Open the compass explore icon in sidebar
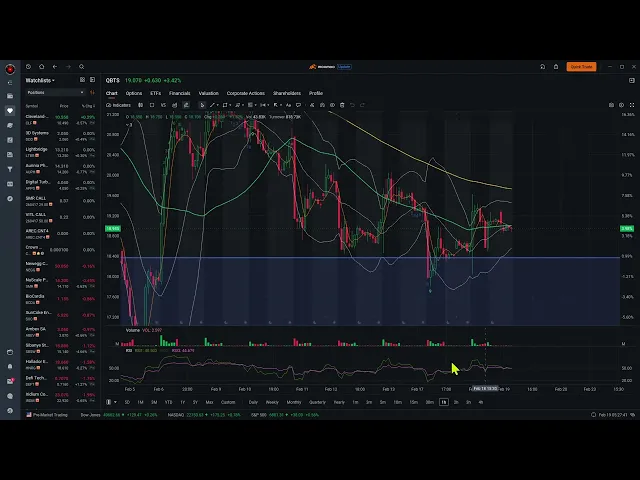Image resolution: width=640 pixels, height=480 pixels. tap(10, 199)
